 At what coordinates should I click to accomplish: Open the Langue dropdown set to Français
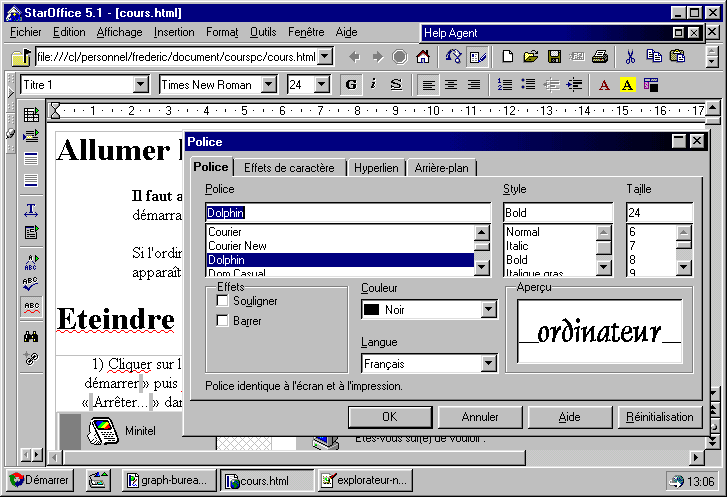[x=488, y=364]
